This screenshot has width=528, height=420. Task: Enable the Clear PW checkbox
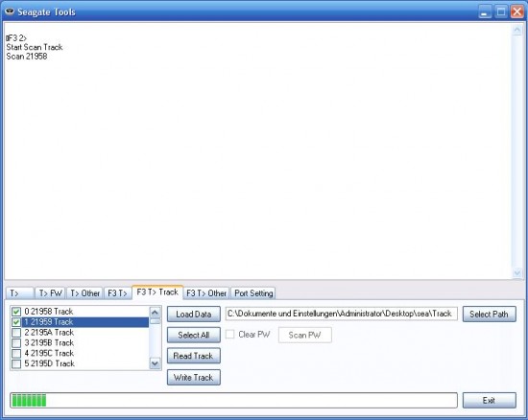tap(230, 335)
